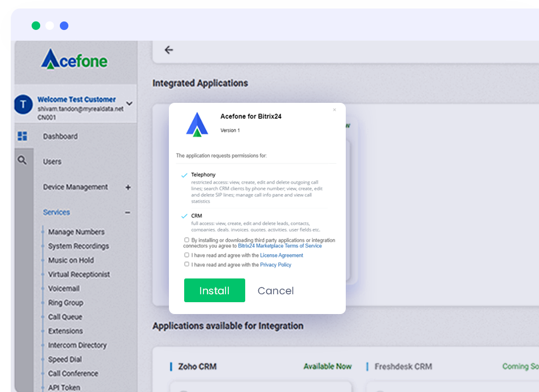Click the Version 1 text
Screen dimensions: 539x392
click(x=230, y=130)
